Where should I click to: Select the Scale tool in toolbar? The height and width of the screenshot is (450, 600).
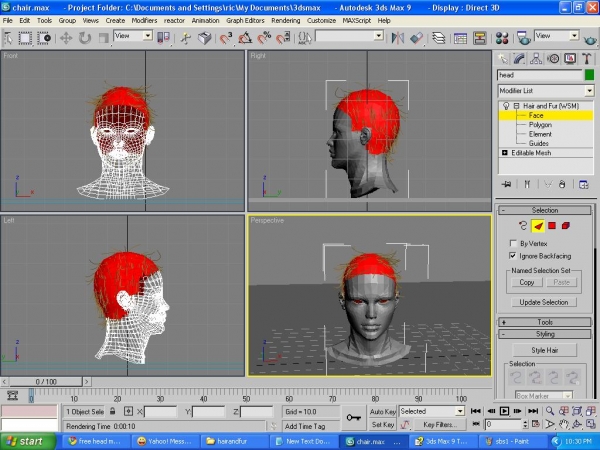103,38
